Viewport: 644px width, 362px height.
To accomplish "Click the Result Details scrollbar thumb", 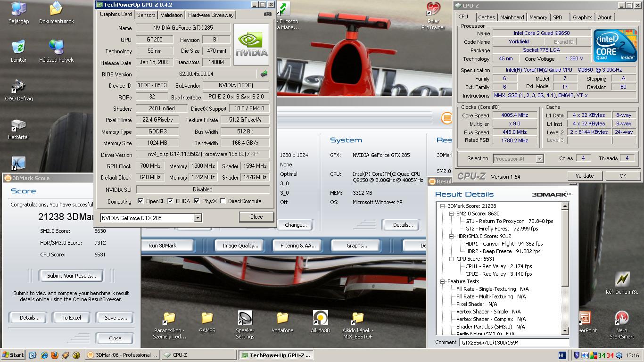I will (x=565, y=248).
